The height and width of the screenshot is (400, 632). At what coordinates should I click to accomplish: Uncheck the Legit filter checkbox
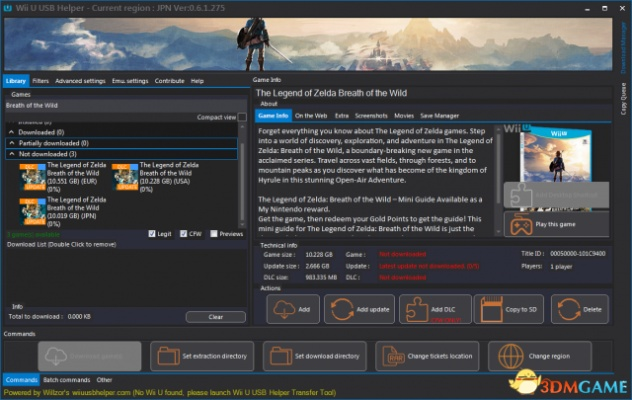click(152, 233)
